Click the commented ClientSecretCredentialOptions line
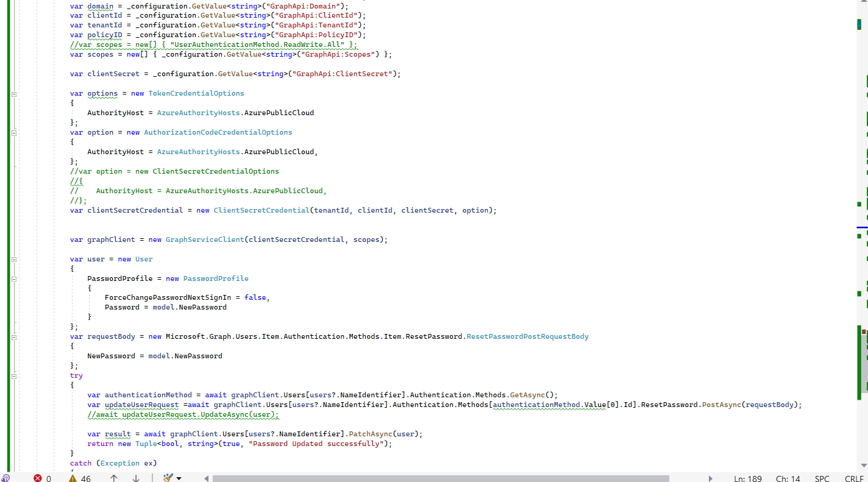This screenshot has height=482, width=868. (175, 171)
